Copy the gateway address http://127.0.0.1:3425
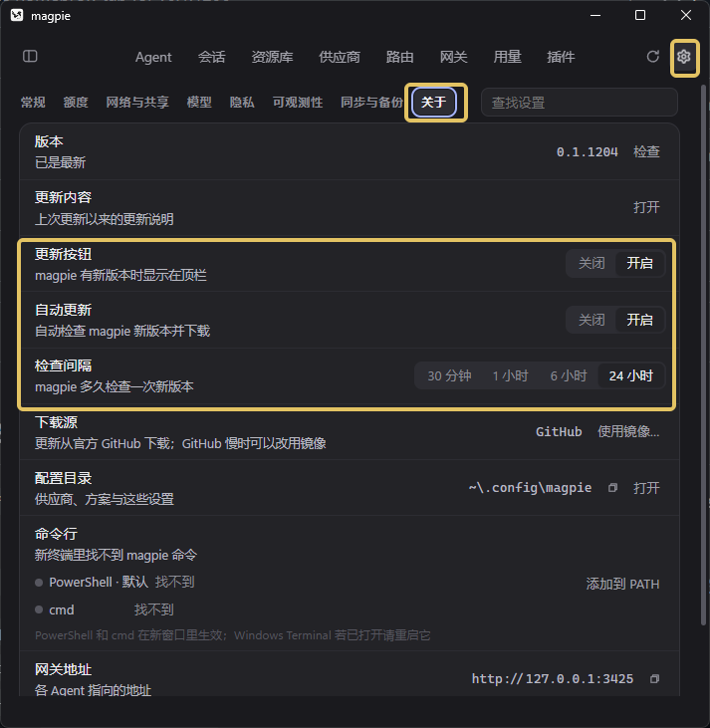The image size is (710, 728). [655, 679]
